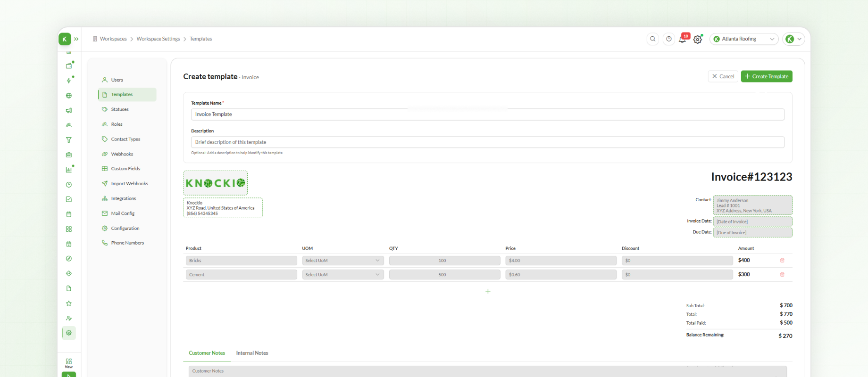Add a new line item with plus icon

[x=488, y=292]
